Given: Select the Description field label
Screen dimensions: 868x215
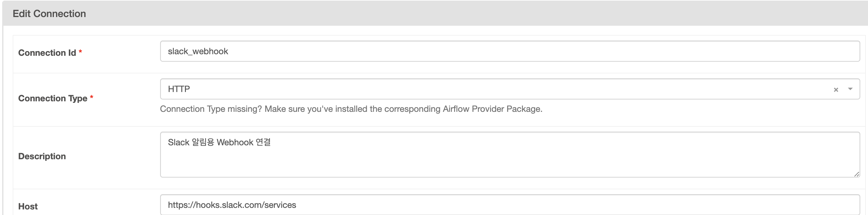Looking at the screenshot, I should [x=42, y=156].
